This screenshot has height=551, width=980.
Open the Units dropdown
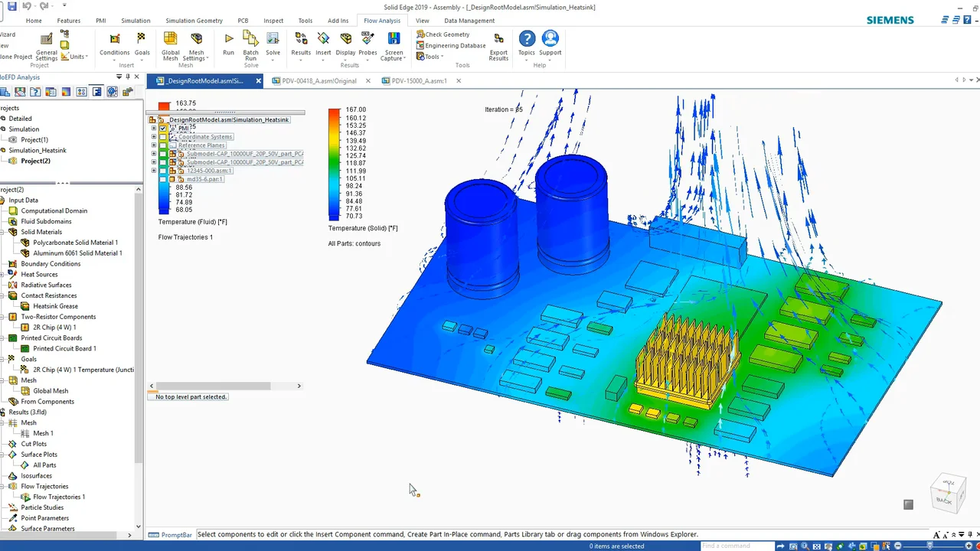click(78, 57)
